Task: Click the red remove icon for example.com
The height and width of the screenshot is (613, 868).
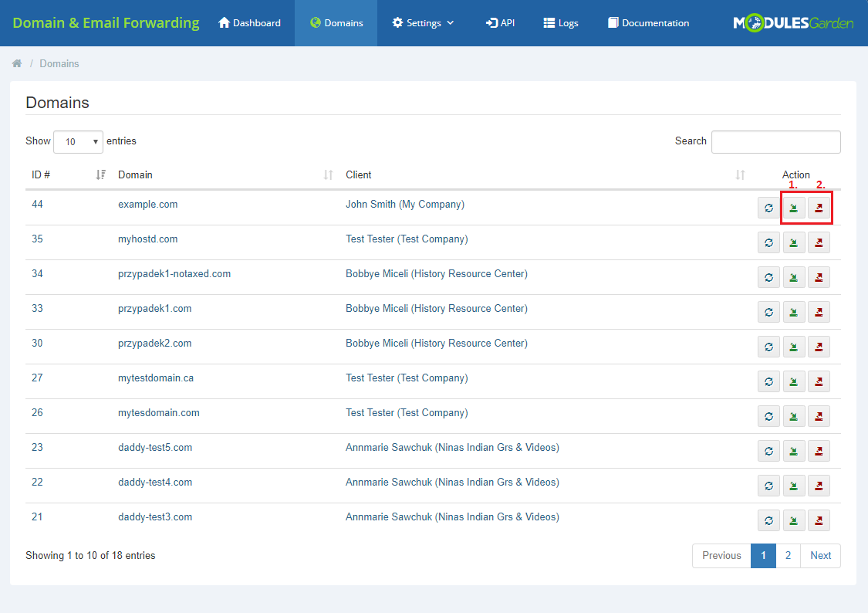Action: point(819,208)
